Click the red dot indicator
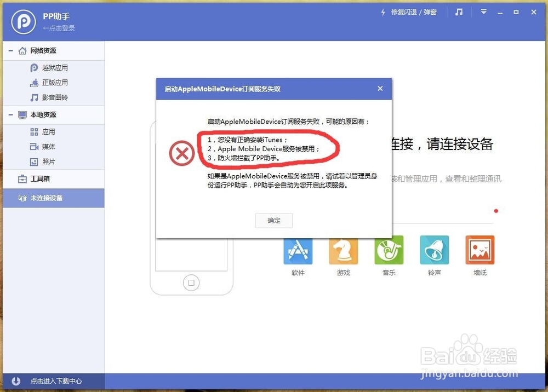Screen dimensions: 548x392 496,211
